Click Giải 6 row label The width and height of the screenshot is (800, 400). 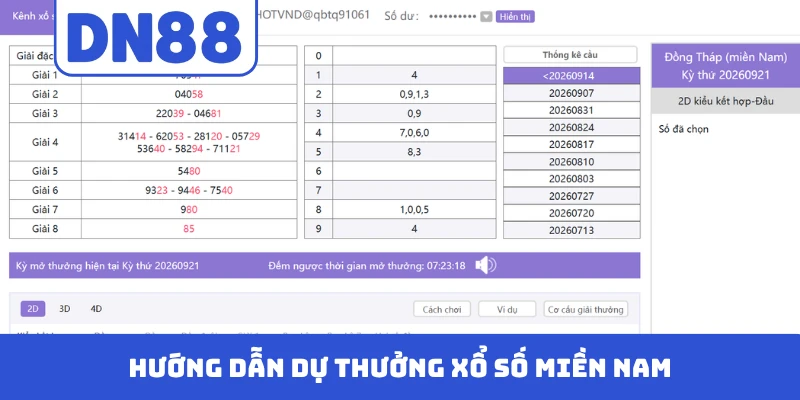click(45, 190)
